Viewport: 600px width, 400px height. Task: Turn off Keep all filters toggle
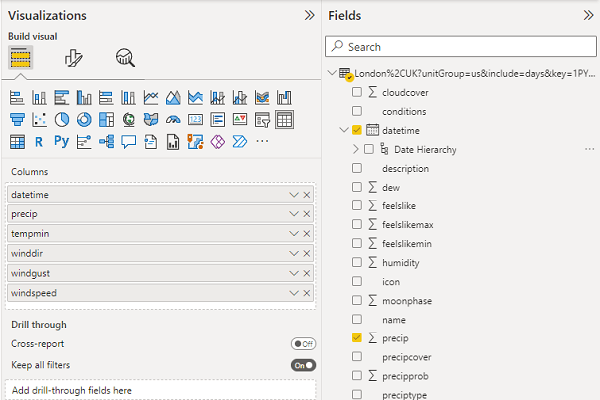[x=303, y=365]
